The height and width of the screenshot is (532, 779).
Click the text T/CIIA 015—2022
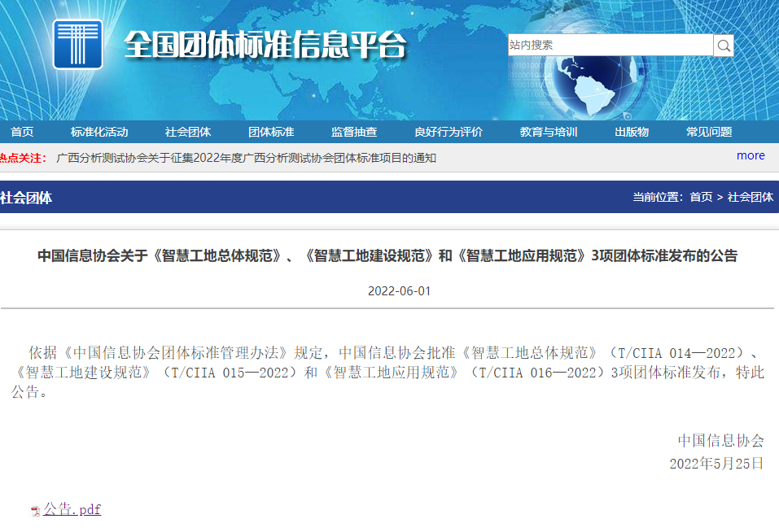click(x=230, y=373)
